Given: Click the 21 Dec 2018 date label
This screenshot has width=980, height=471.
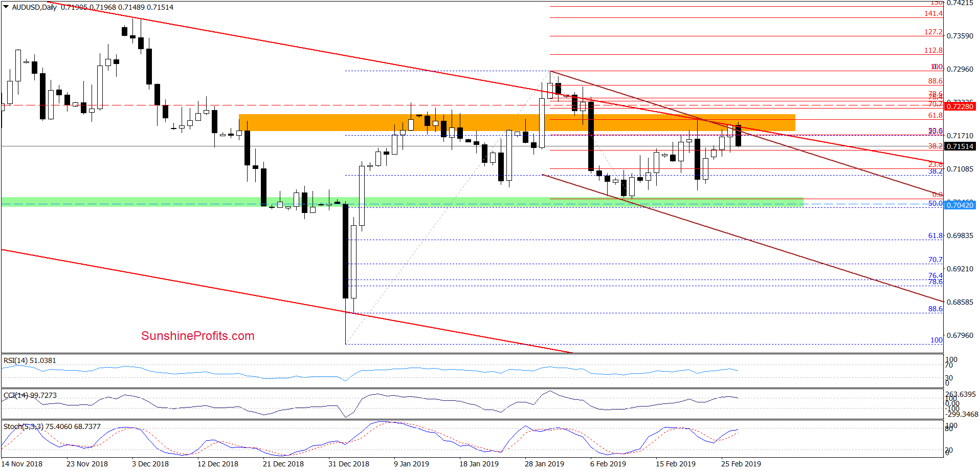Looking at the screenshot, I should (x=283, y=464).
